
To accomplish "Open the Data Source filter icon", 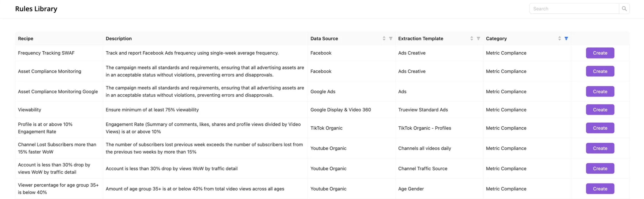I will click(x=391, y=38).
